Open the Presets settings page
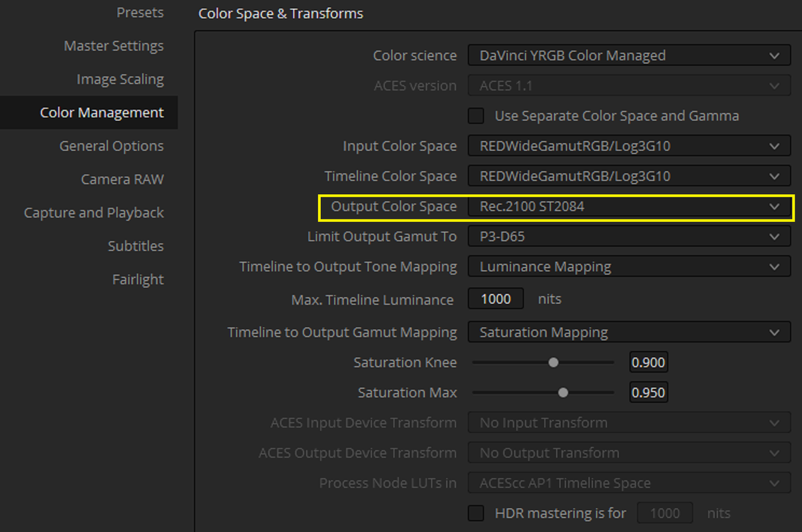 pos(140,13)
